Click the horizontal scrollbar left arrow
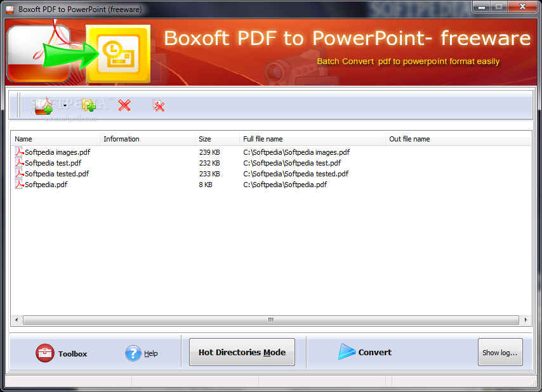 [x=17, y=320]
